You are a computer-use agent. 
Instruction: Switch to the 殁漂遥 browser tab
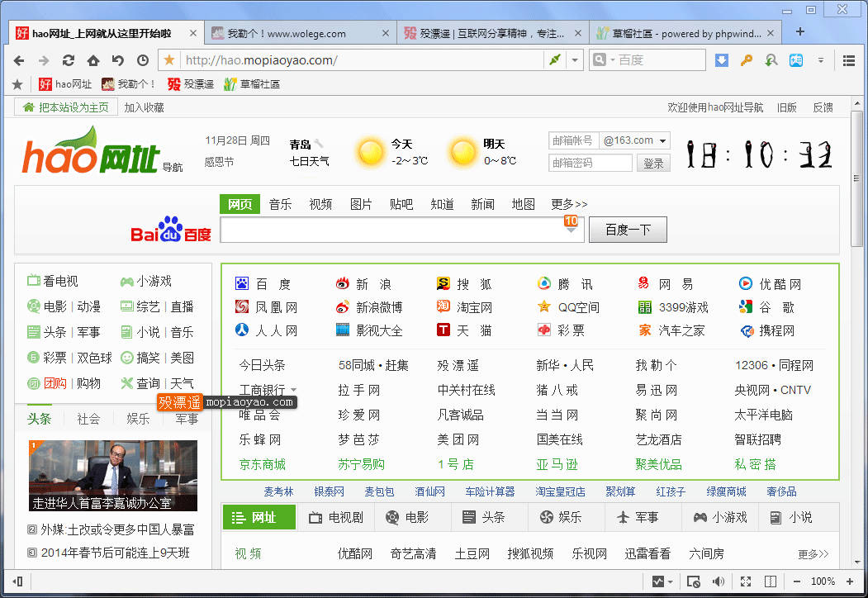pyautogui.click(x=493, y=33)
